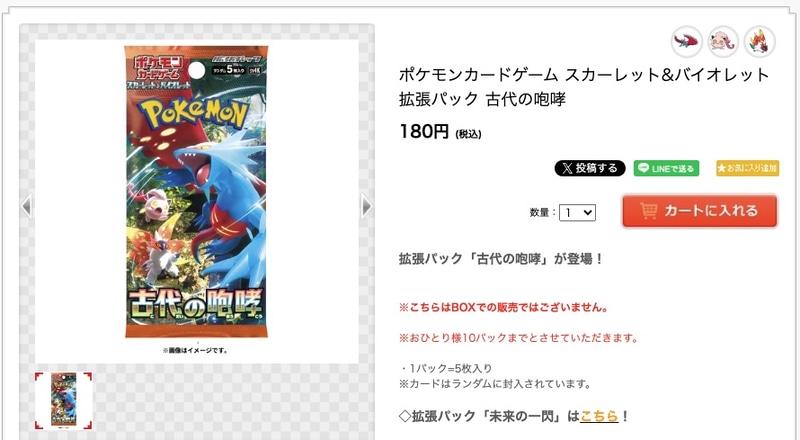Share the product via the X 投稿する button
This screenshot has width=800, height=440.
pyautogui.click(x=590, y=168)
